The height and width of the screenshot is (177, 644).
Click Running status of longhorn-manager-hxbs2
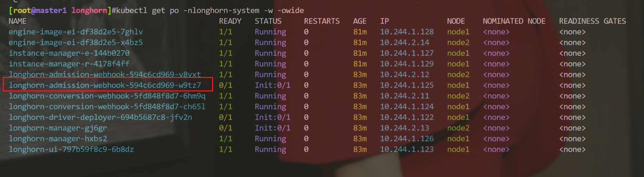271,139
